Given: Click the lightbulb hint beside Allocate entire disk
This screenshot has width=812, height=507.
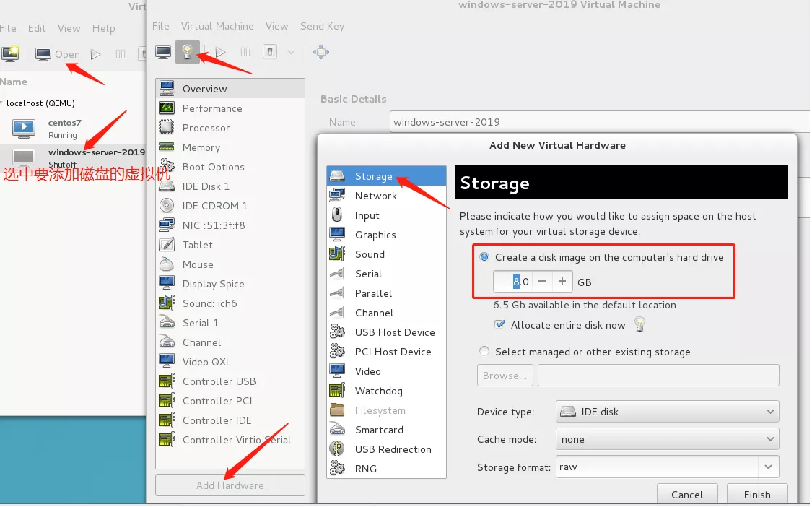Looking at the screenshot, I should click(639, 324).
